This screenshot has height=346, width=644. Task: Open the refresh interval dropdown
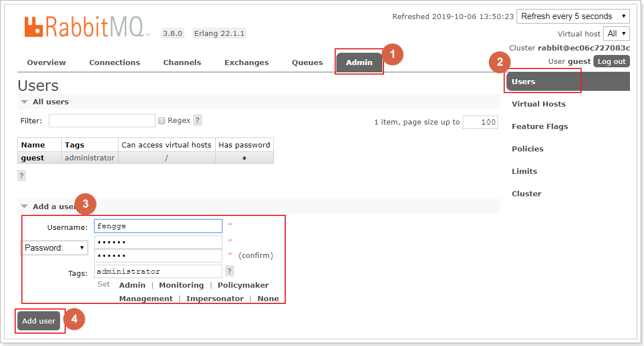(x=573, y=16)
